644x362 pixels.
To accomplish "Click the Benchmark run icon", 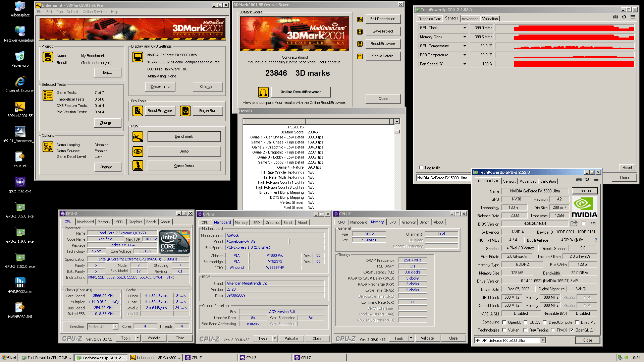I will [138, 136].
